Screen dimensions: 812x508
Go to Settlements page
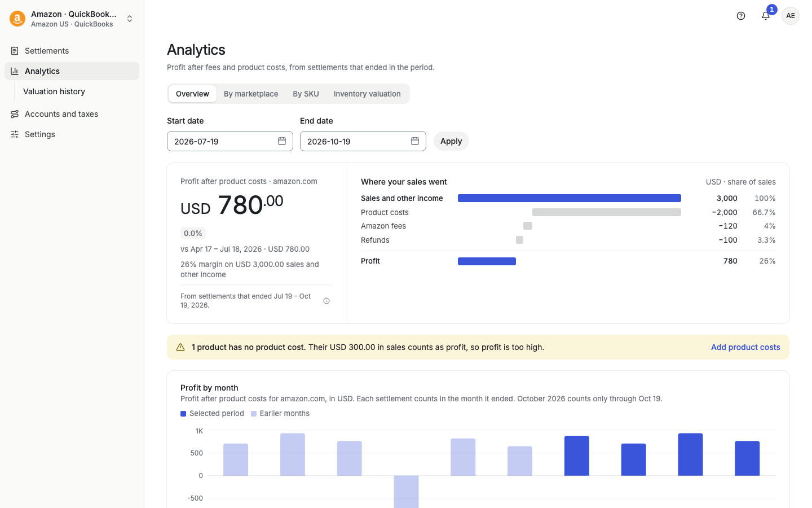point(72,51)
